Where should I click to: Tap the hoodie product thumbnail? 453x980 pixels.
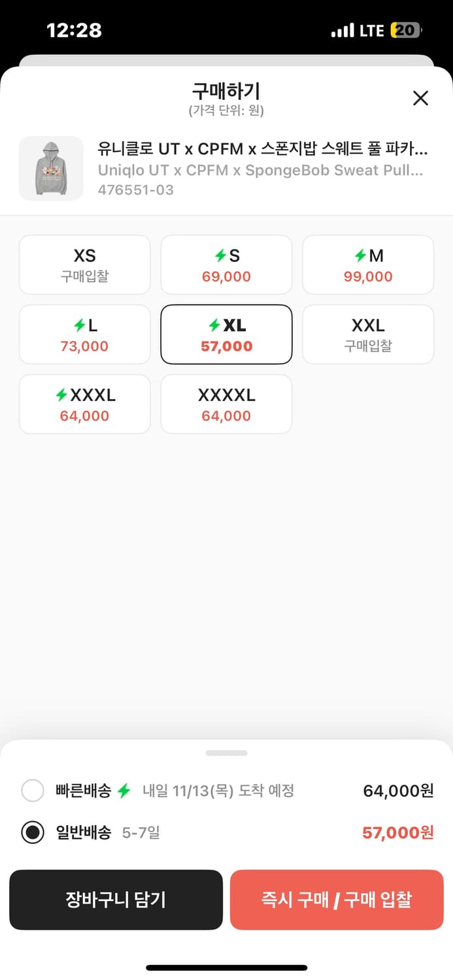[x=50, y=168]
